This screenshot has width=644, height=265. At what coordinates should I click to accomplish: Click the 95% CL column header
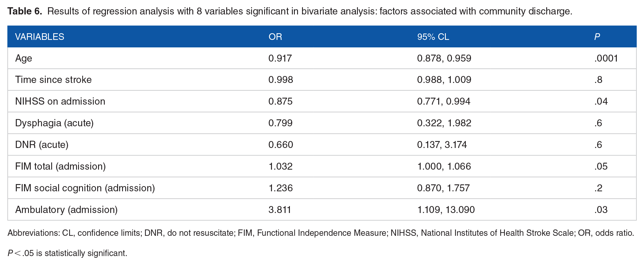[x=433, y=37]
